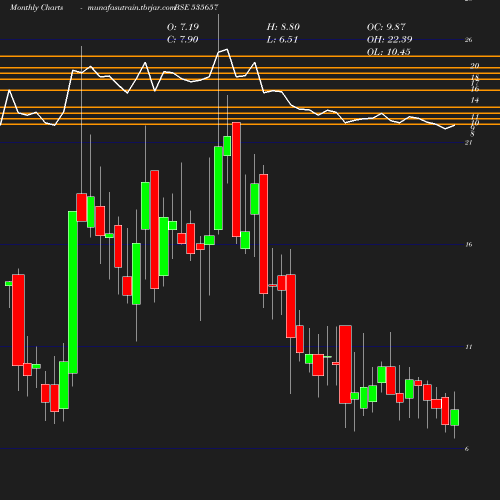Viewport: 500px width, 500px height.
Task: Click the indicator axis label 20
Action: point(475,66)
